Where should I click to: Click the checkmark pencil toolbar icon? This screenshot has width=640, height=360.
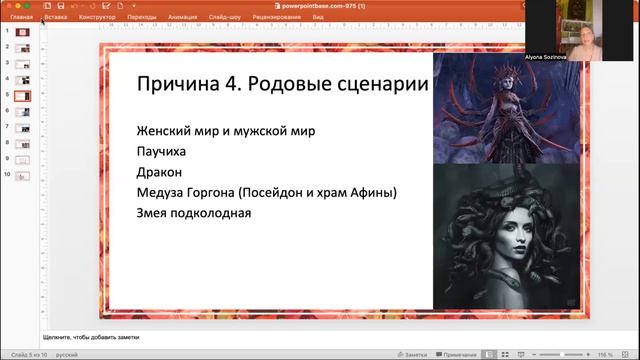pos(106,6)
